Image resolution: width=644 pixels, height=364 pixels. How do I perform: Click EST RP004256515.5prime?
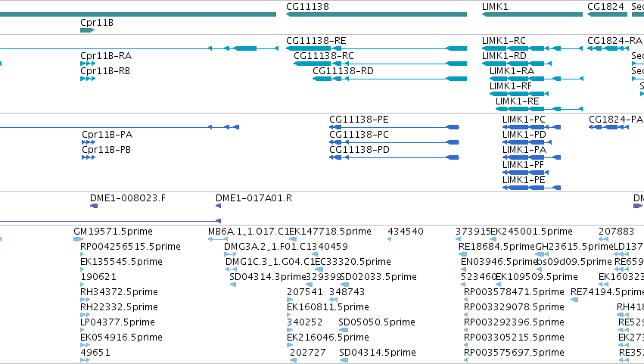[130, 247]
